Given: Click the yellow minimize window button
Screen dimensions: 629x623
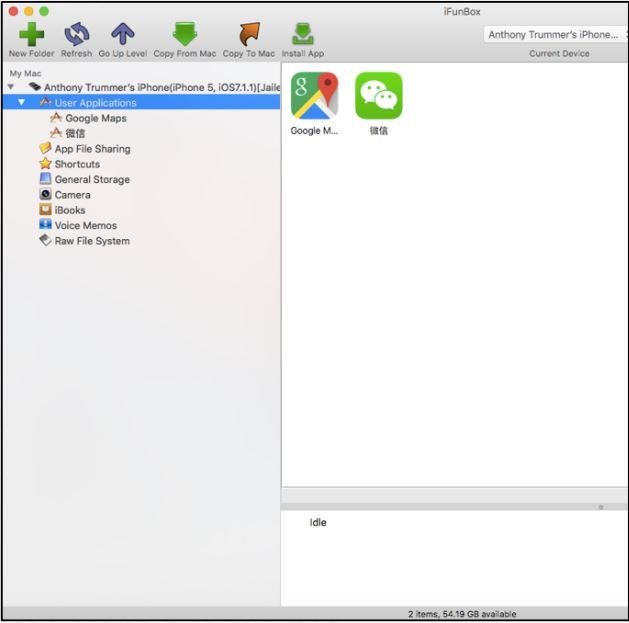Looking at the screenshot, I should pyautogui.click(x=28, y=11).
